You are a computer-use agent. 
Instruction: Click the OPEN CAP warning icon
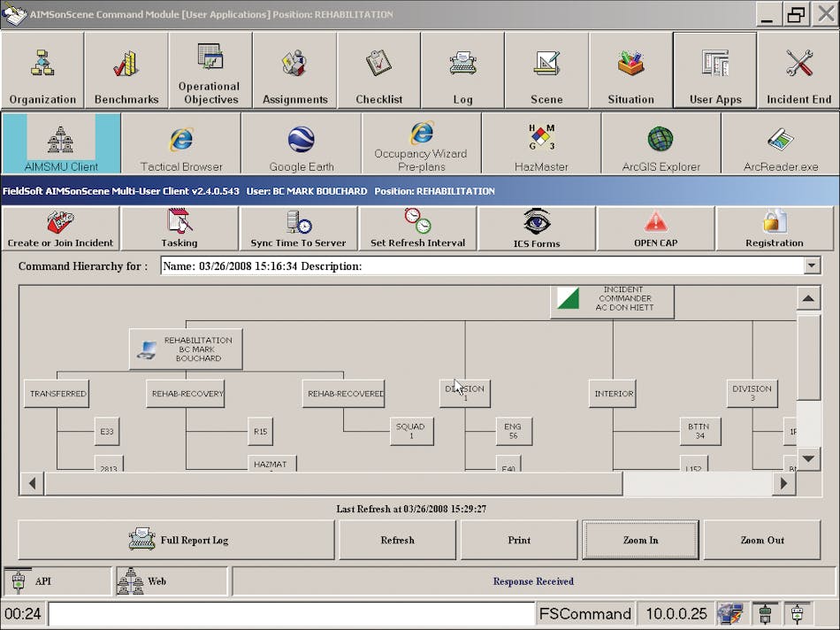coord(654,228)
